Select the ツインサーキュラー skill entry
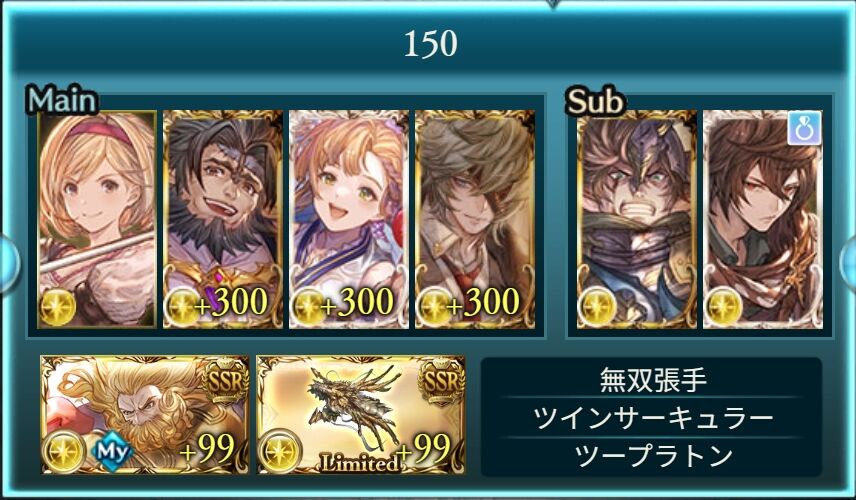 [x=652, y=418]
